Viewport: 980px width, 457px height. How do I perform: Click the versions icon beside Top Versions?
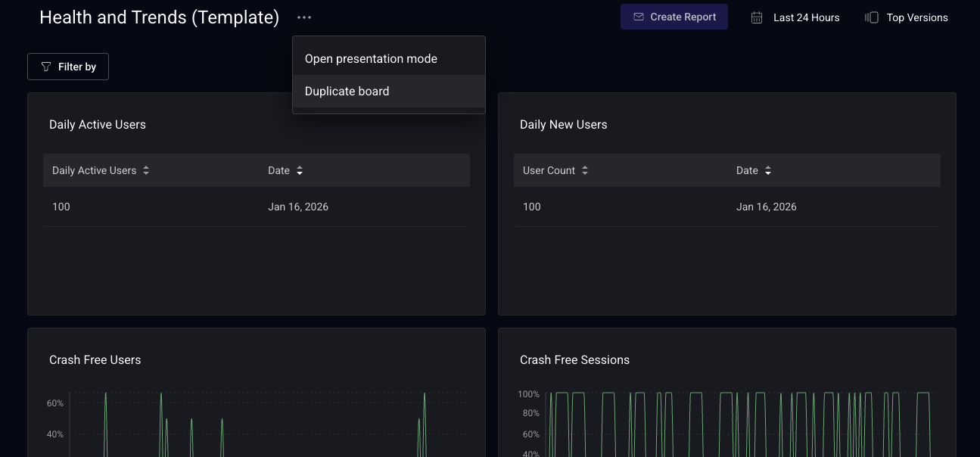pyautogui.click(x=872, y=17)
